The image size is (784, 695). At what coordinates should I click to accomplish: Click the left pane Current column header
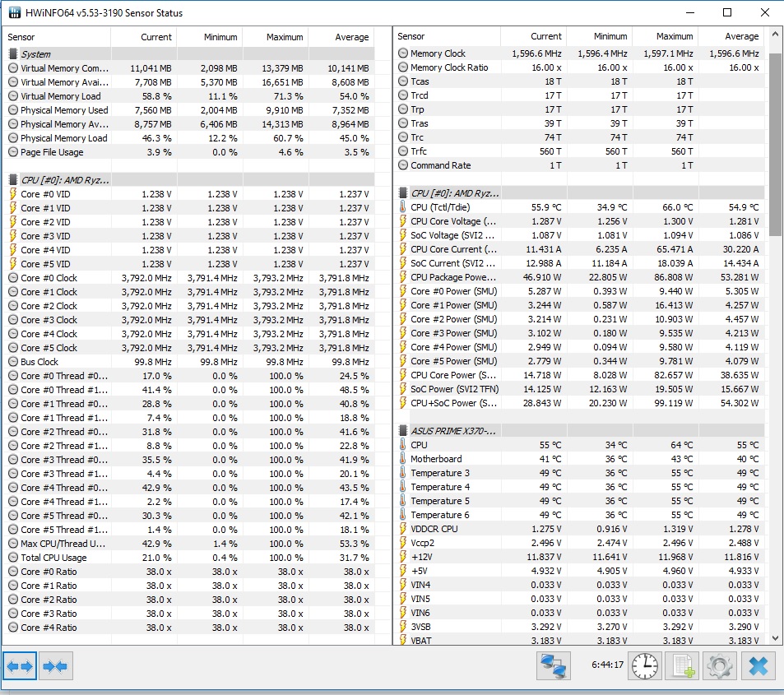coord(144,37)
